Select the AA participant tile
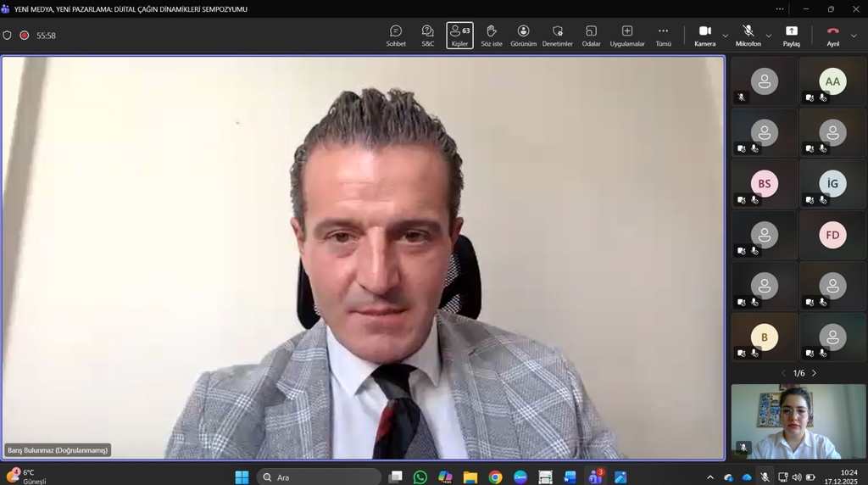The image size is (868, 485). tap(832, 81)
